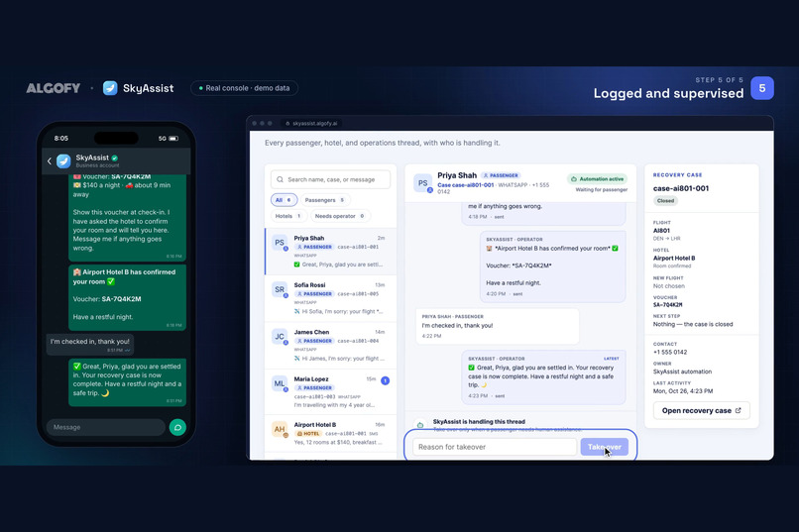
Task: Click the +1 555 0142 contact number
Action: pyautogui.click(x=670, y=353)
